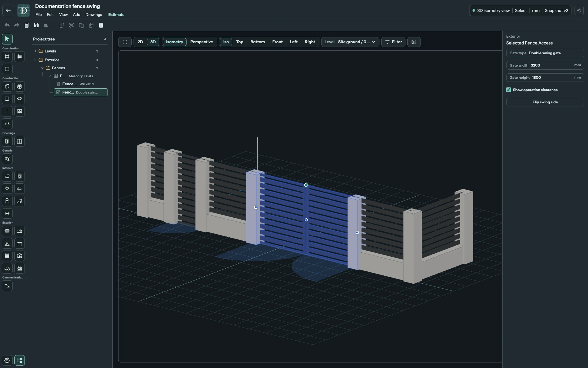Toggle the project tree panel button
588x368 pixels.
tap(20, 360)
